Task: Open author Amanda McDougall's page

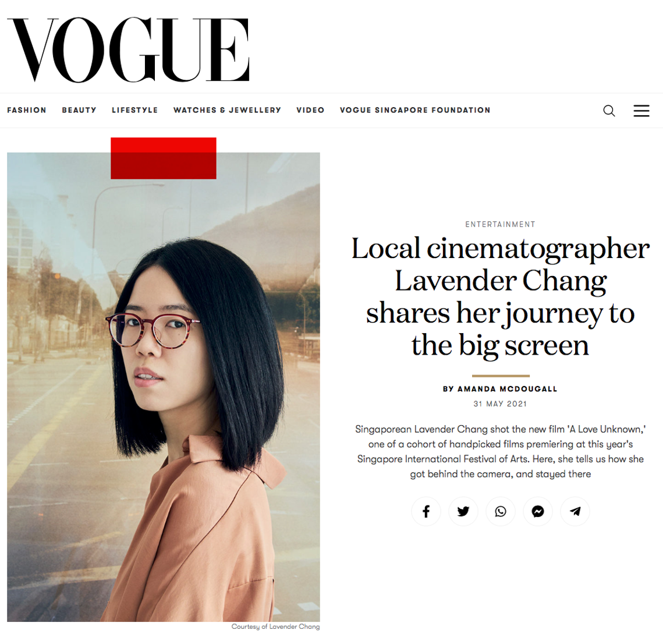Action: pyautogui.click(x=500, y=388)
